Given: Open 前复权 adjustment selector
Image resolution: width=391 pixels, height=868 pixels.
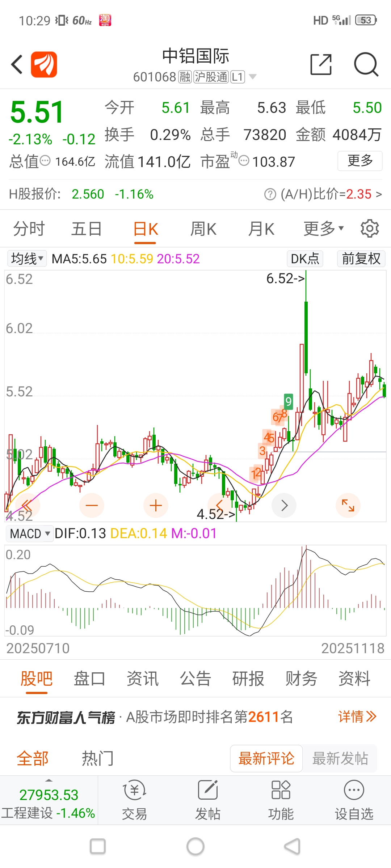Looking at the screenshot, I should (x=361, y=259).
